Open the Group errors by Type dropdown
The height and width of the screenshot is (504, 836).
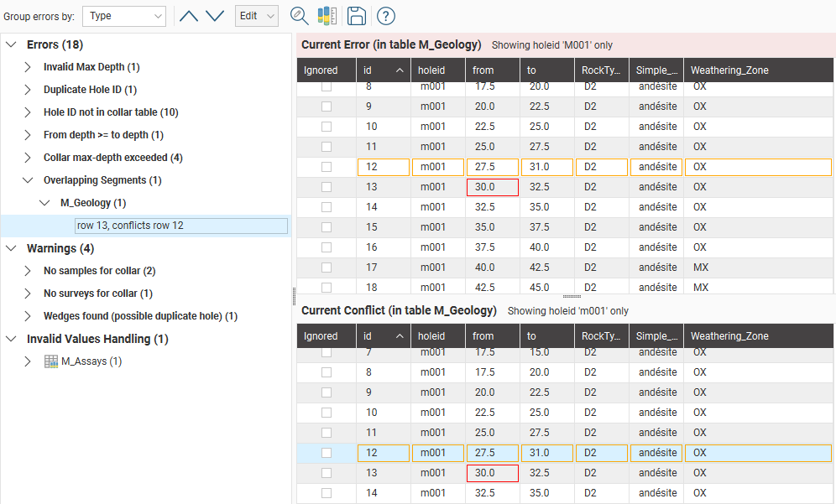[124, 16]
